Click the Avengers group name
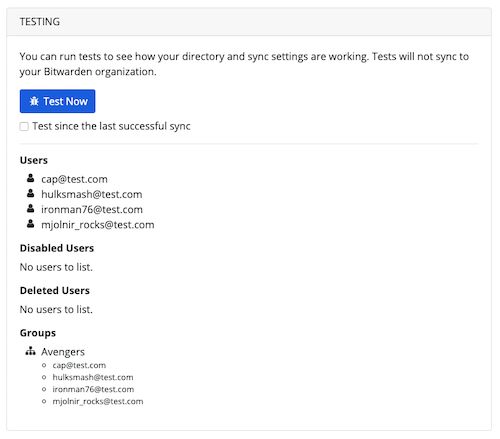The height and width of the screenshot is (439, 500). click(63, 352)
